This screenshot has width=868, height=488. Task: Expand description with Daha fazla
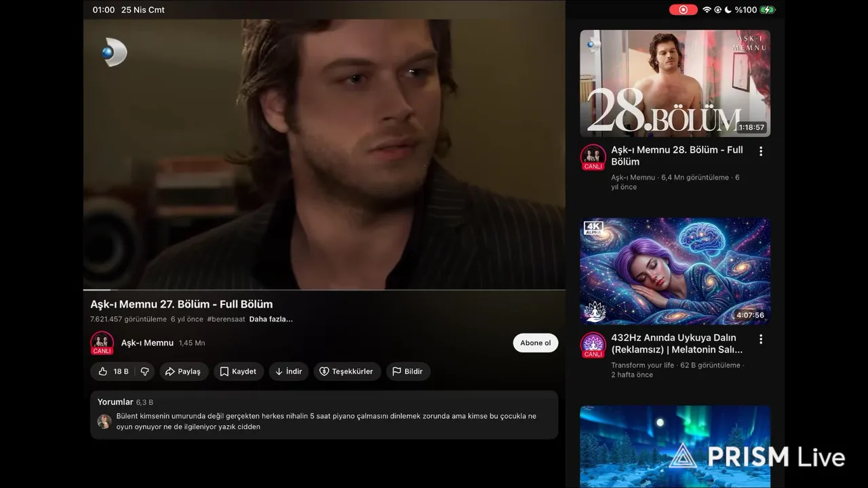(271, 319)
